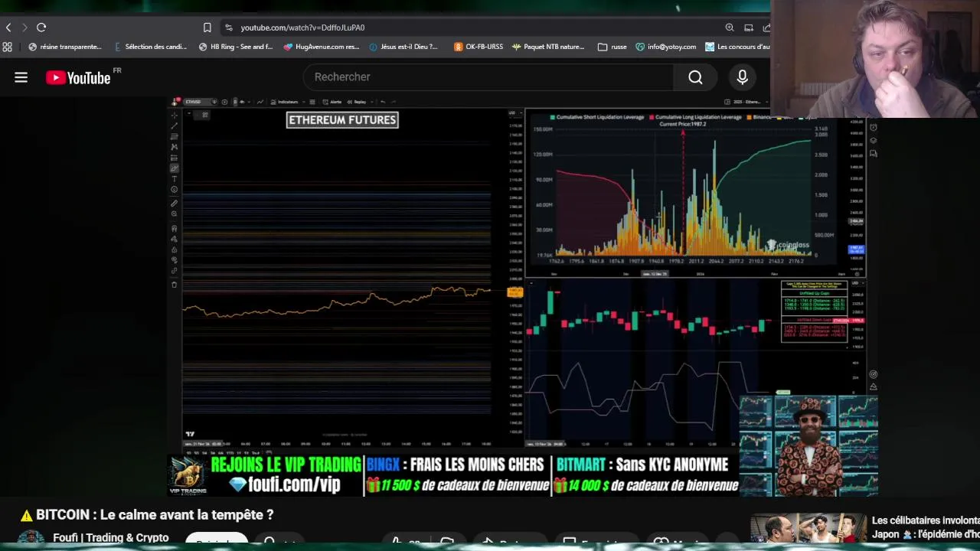980x551 pixels.
Task: Open the 'résine transparente...' bookmark
Action: pos(65,47)
